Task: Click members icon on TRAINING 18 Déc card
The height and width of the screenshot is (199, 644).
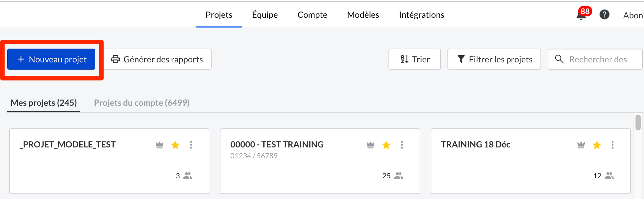Action: (x=609, y=176)
